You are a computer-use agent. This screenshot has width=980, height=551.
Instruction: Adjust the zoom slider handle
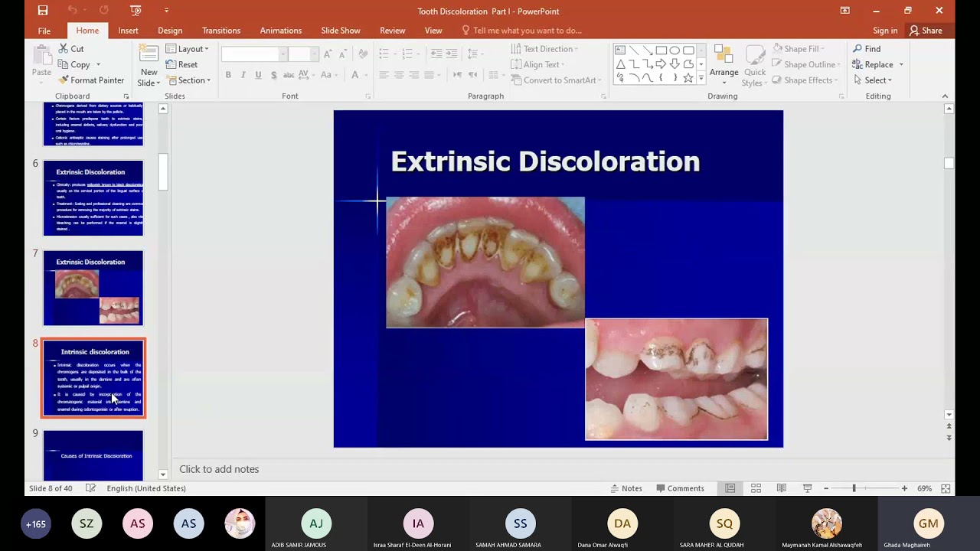[x=854, y=488]
